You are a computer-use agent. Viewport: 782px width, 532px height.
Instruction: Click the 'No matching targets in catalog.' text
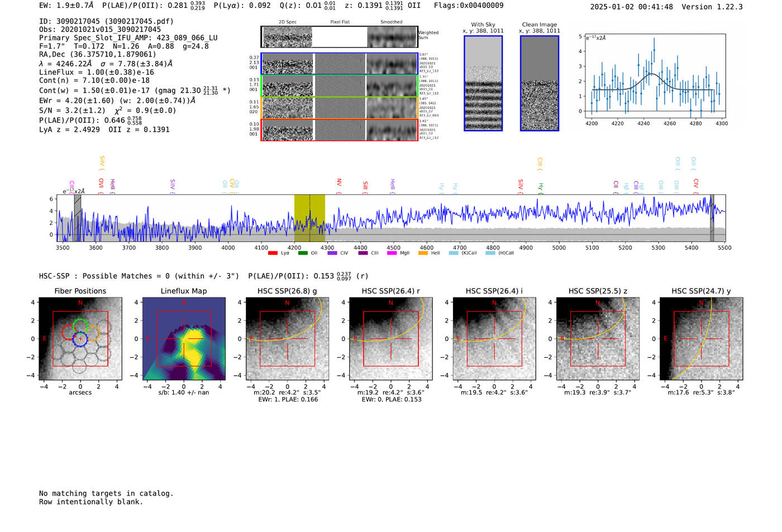[106, 493]
